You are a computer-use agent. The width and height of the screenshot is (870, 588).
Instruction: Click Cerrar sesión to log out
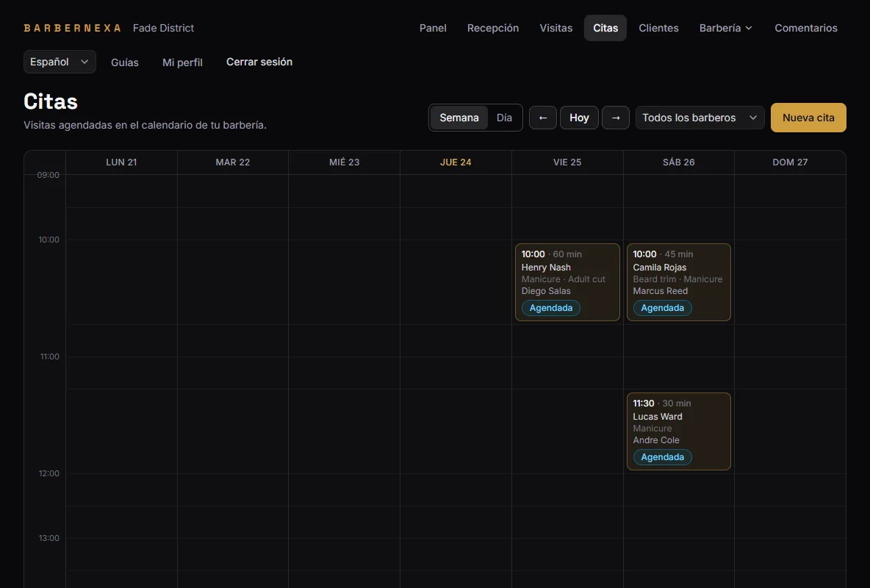pos(259,62)
